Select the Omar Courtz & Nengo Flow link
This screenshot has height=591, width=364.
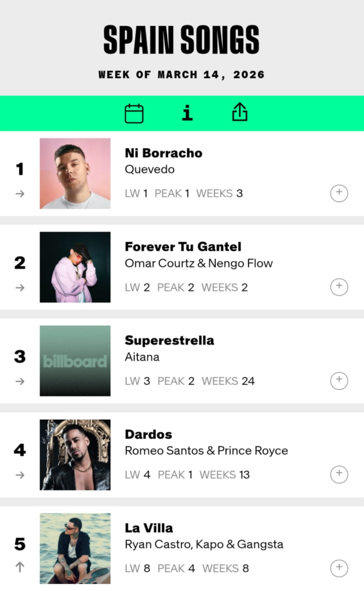coord(198,263)
